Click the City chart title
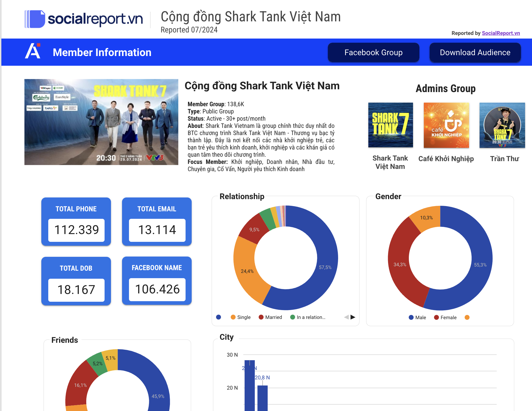 point(227,337)
